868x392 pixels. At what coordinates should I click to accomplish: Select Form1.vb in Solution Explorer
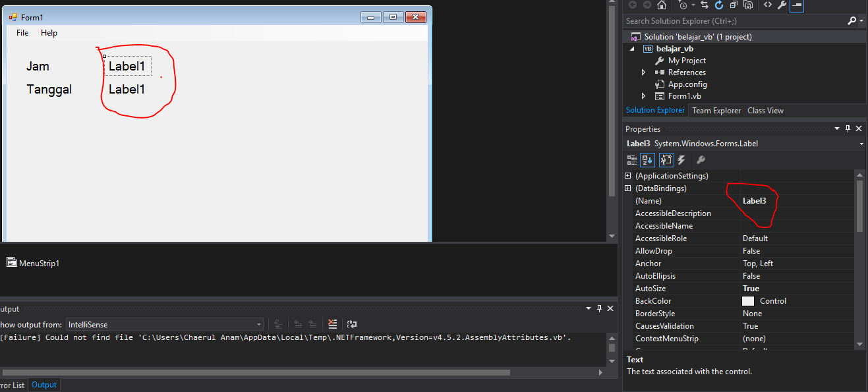tap(684, 96)
